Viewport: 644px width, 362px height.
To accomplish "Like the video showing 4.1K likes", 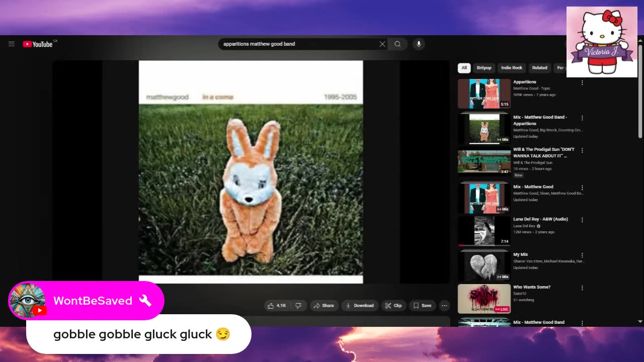I will (277, 305).
